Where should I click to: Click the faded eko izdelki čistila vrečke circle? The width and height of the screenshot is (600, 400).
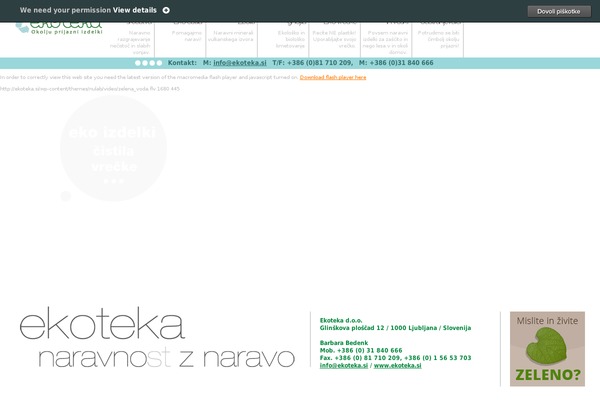(x=113, y=148)
